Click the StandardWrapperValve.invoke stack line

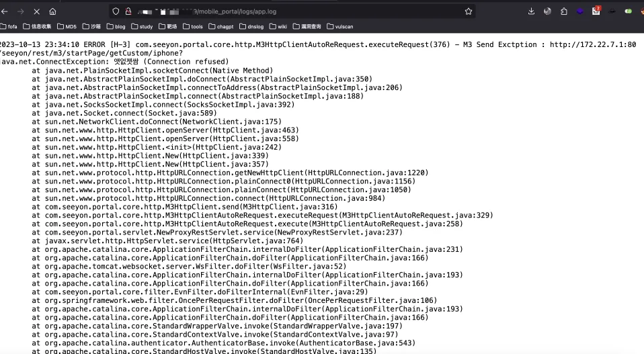pyautogui.click(x=217, y=326)
